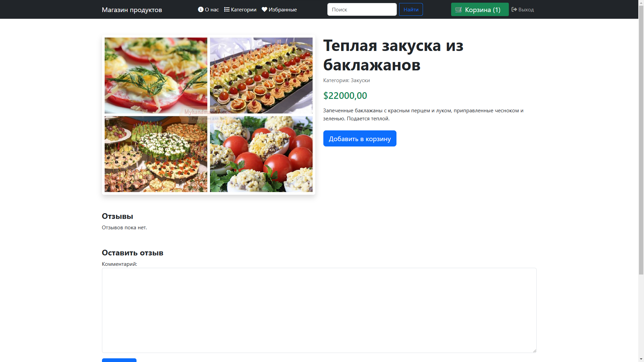Click the Отзывы heading
The height and width of the screenshot is (362, 644).
click(117, 216)
